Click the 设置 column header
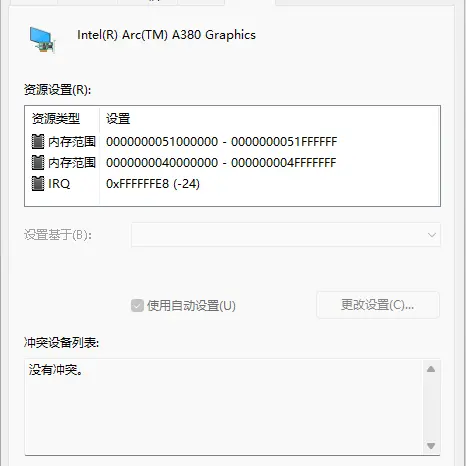The height and width of the screenshot is (466, 466). [x=118, y=118]
